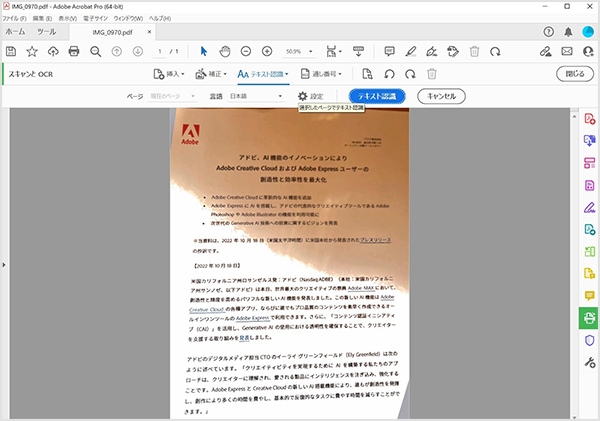Viewport: 600px width, 421px height.
Task: Activate the hand pan tool
Action: click(225, 51)
